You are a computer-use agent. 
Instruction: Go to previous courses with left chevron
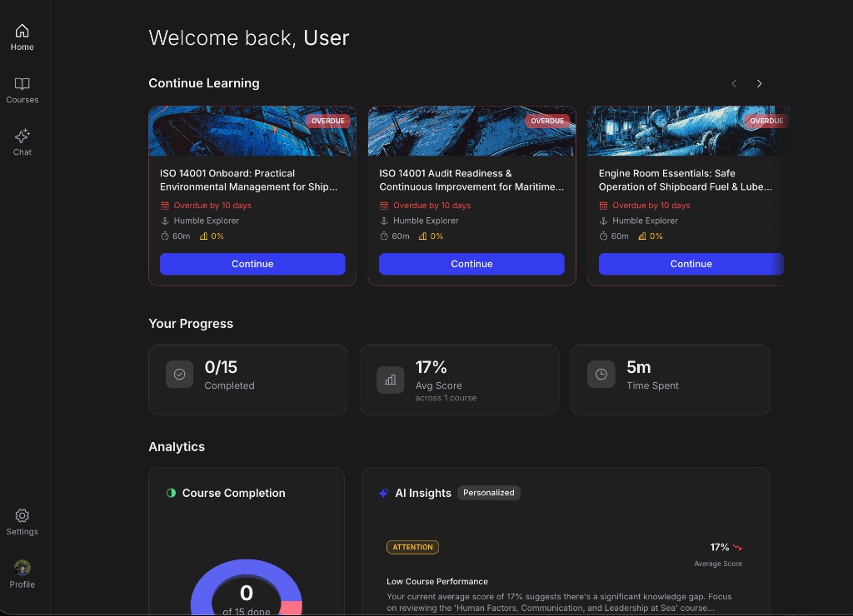click(x=734, y=83)
